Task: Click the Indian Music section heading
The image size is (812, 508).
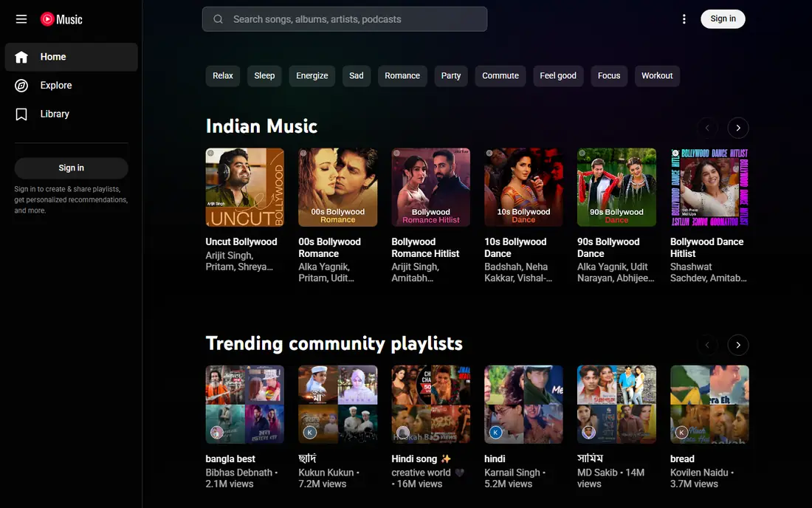Action: tap(261, 126)
